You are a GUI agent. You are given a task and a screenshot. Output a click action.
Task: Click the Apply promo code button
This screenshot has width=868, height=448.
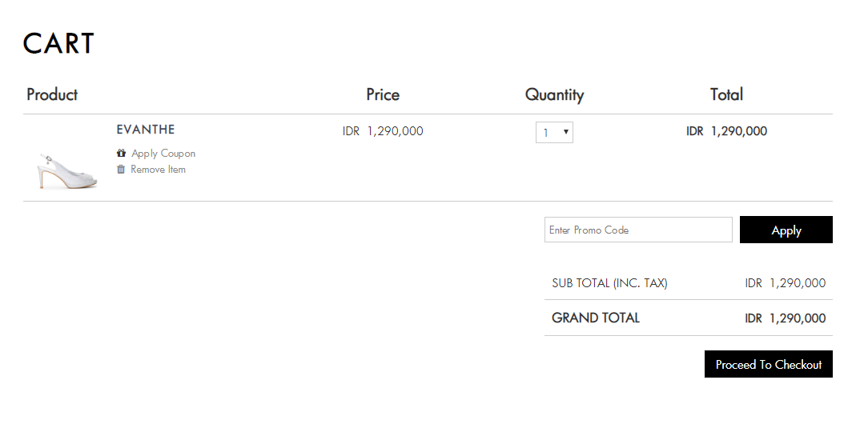tap(786, 230)
